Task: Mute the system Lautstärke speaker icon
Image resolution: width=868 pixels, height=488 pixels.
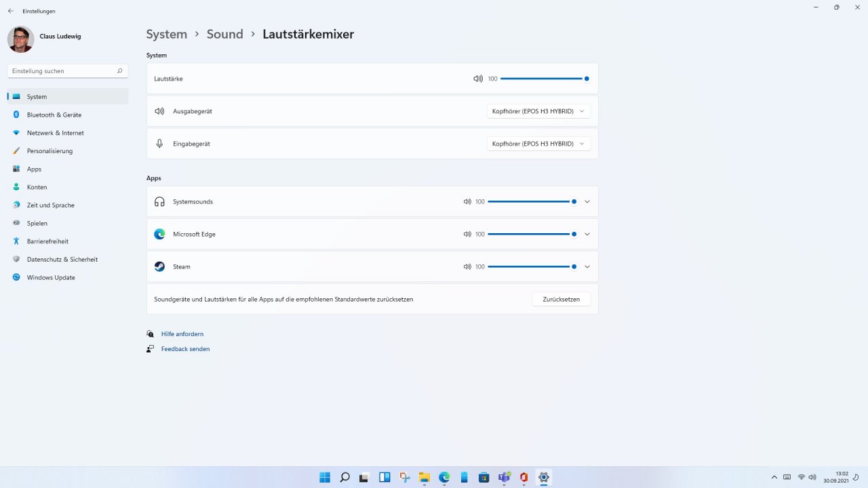Action: click(x=478, y=79)
